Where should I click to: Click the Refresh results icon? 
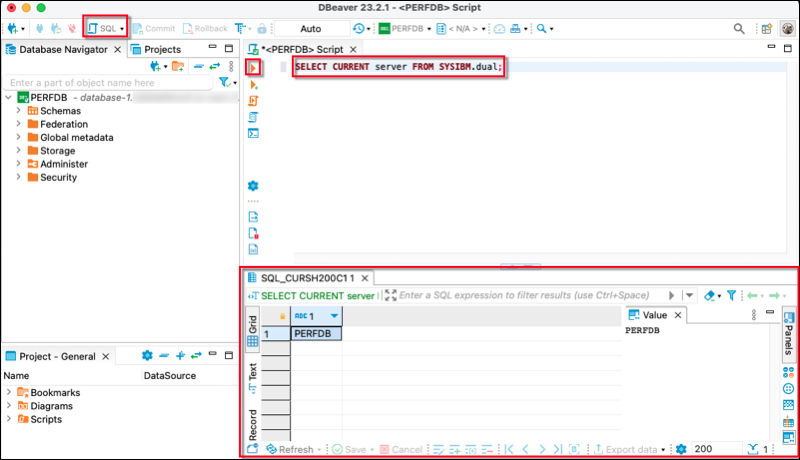pyautogui.click(x=289, y=450)
